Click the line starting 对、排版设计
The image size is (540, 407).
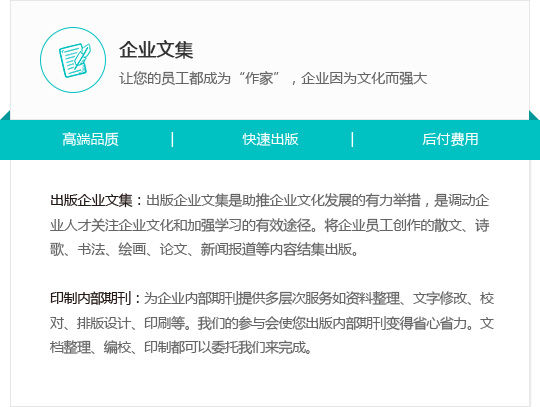[272, 323]
